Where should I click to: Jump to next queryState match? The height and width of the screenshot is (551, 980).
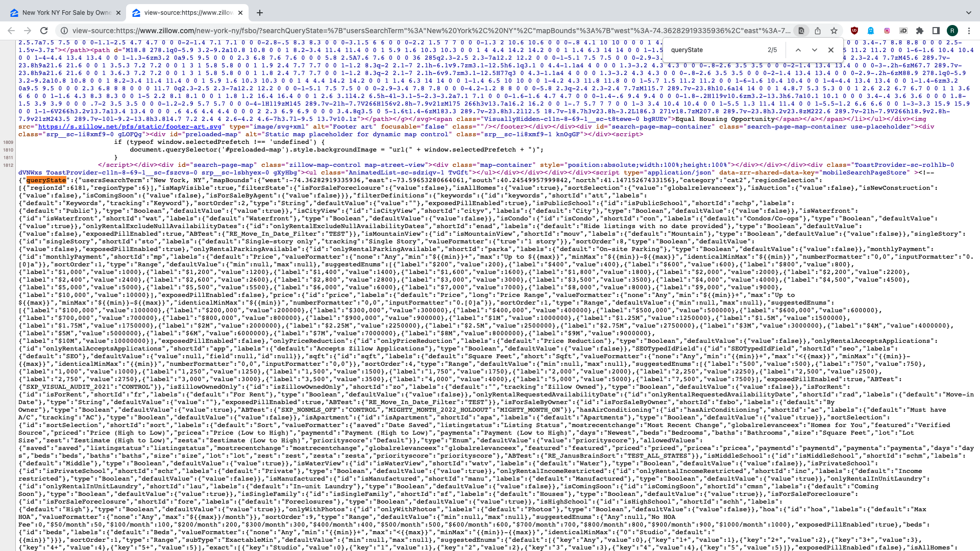point(815,50)
